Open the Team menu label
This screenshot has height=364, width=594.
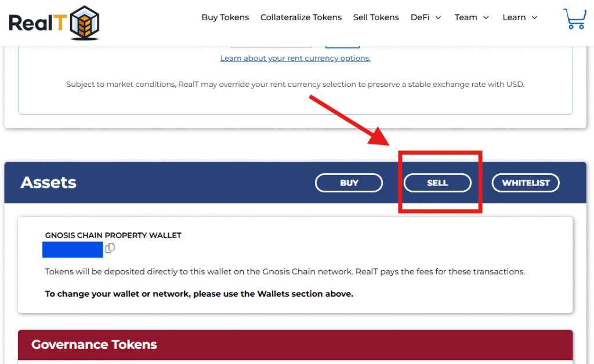(466, 17)
